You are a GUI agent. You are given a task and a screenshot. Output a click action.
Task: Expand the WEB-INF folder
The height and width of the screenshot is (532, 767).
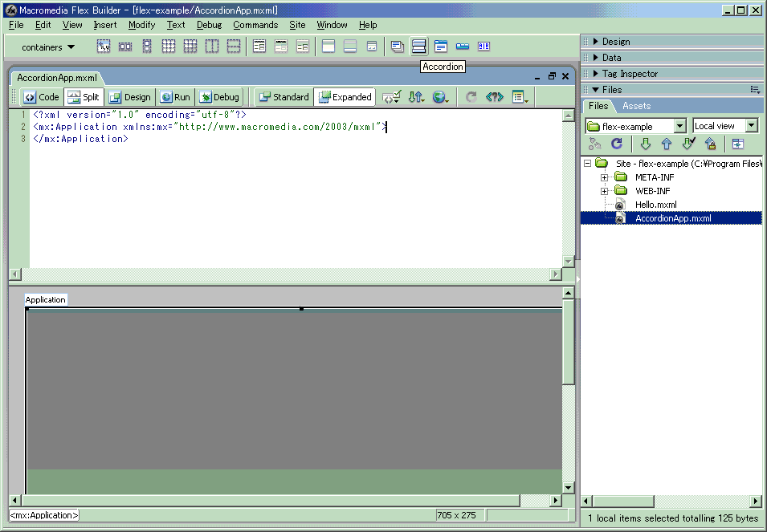tap(605, 191)
